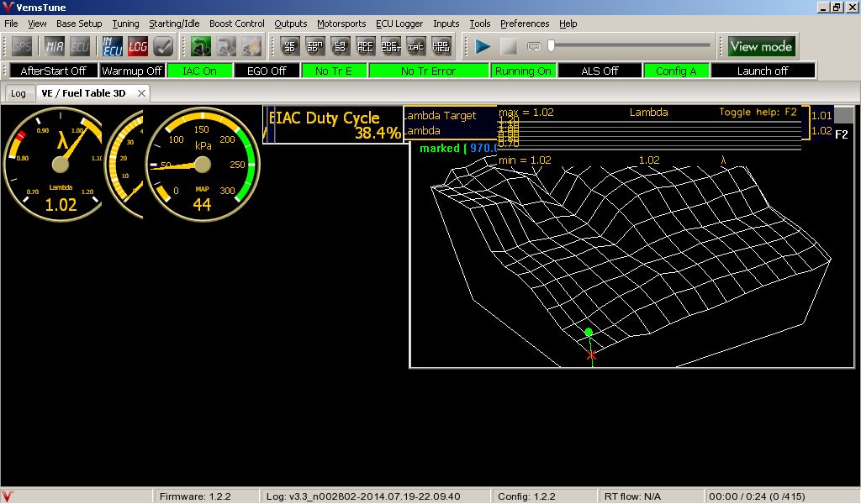This screenshot has height=504, width=861.
Task: Click the IAC Duty Cycle readout
Action: [x=333, y=125]
